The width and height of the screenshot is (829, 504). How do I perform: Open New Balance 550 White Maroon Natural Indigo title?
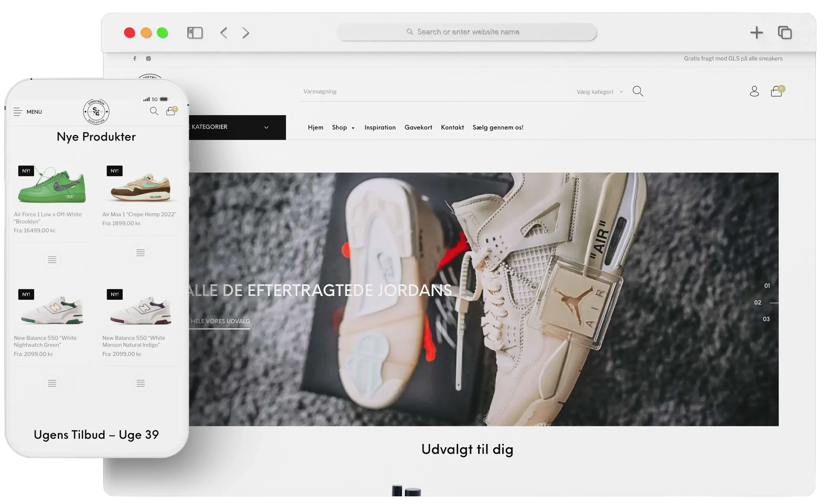point(134,342)
